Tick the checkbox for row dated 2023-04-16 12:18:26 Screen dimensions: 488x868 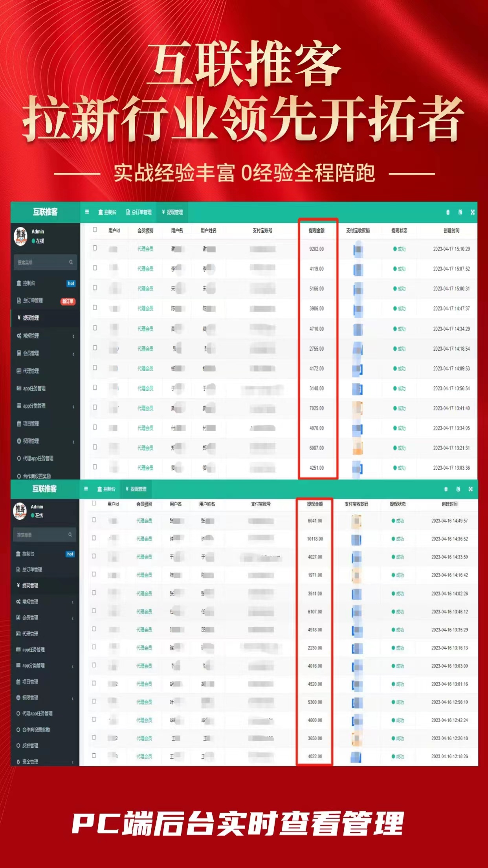tap(94, 755)
